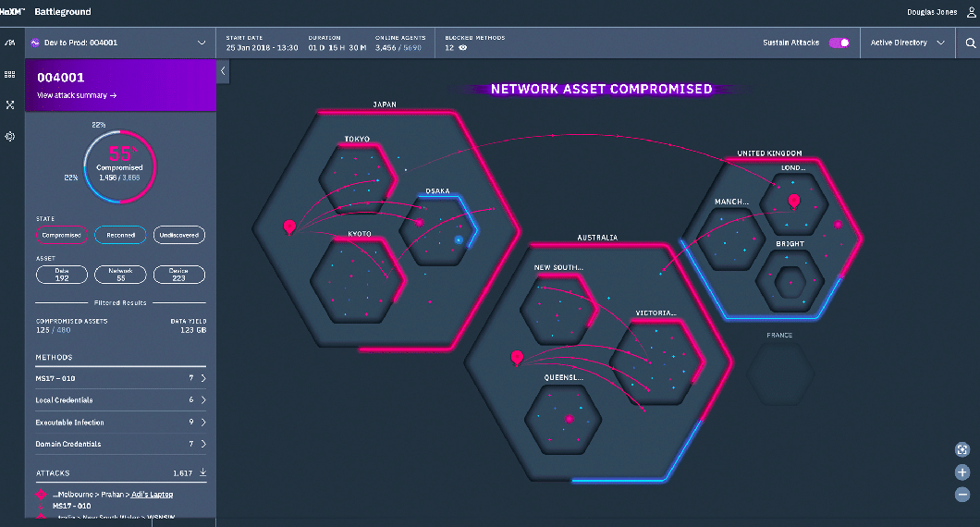Screen dimensions: 980x527
Task: Show blocked methods via eye icon
Action: (x=463, y=47)
